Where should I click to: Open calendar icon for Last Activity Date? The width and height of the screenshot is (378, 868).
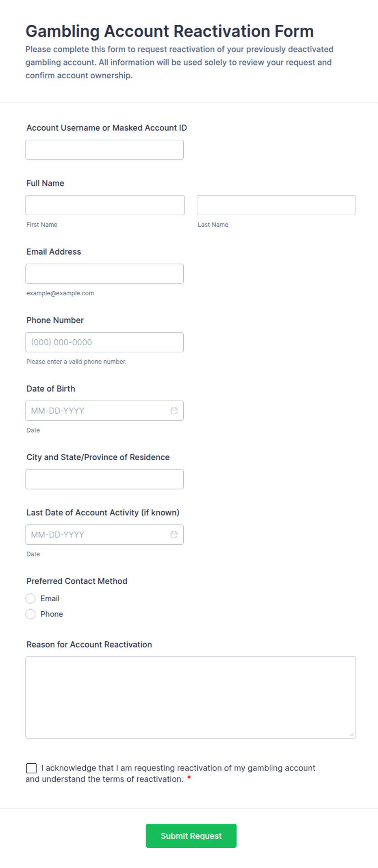click(x=174, y=535)
